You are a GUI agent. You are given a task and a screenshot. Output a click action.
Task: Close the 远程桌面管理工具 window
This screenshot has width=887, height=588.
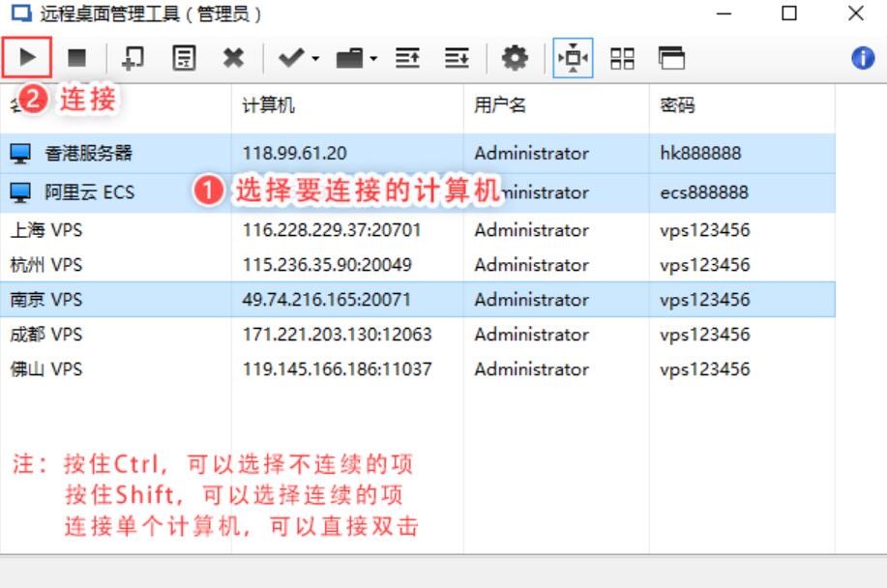(856, 14)
